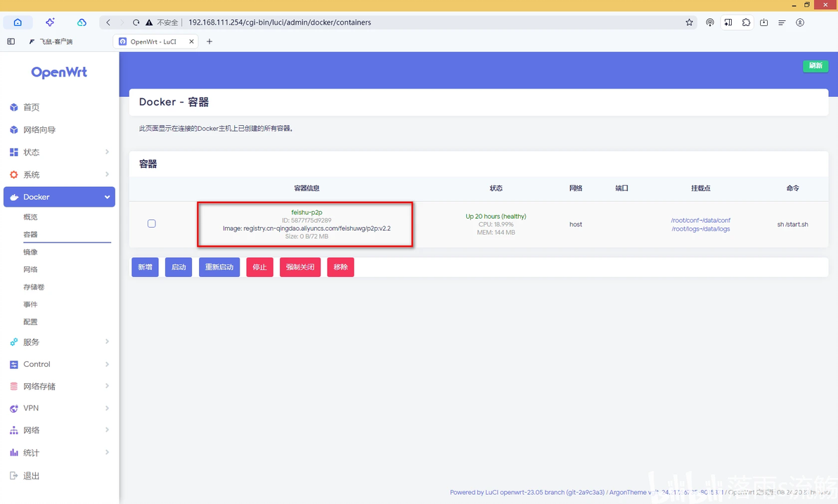838x504 pixels.
Task: Click the OpenWrt logo
Action: 59,72
